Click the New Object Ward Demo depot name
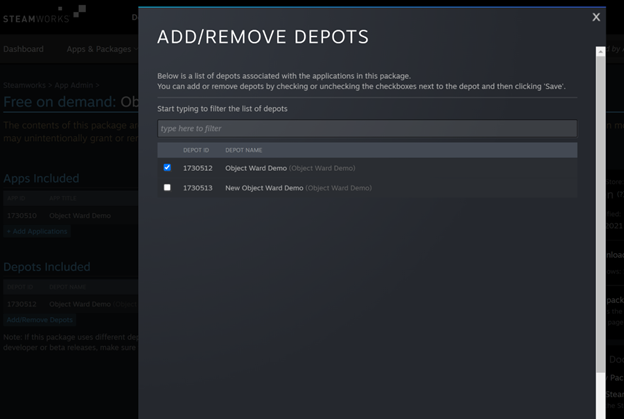Screen dimensions: 624x419 pyautogui.click(x=264, y=188)
